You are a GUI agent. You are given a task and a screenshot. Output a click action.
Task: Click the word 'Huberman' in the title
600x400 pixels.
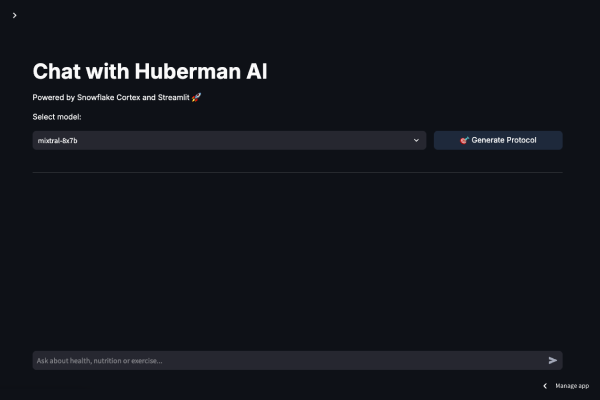click(192, 71)
